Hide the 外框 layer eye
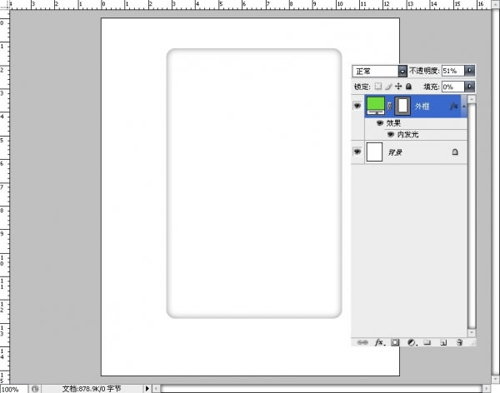Screen dimensions: 500x393 coord(357,106)
